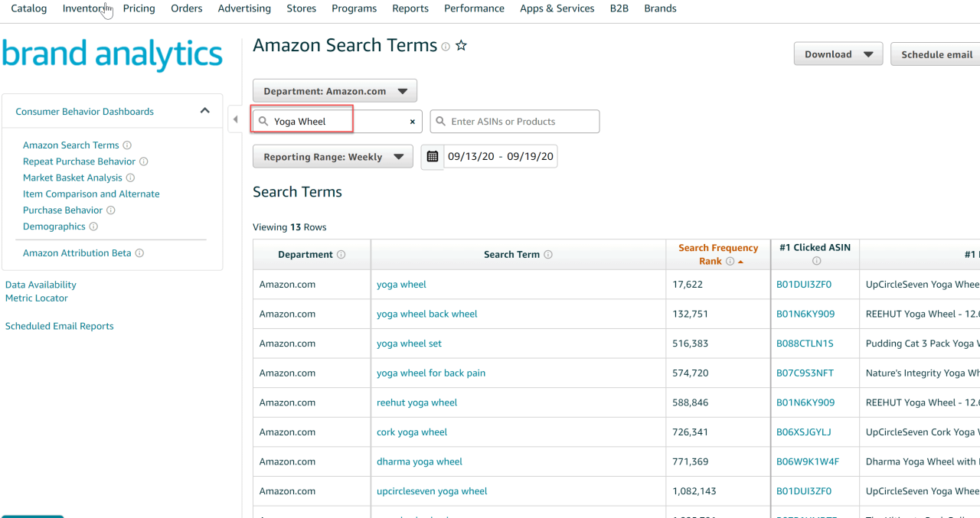
Task: Click the info icon on the Department column
Action: pyautogui.click(x=341, y=254)
